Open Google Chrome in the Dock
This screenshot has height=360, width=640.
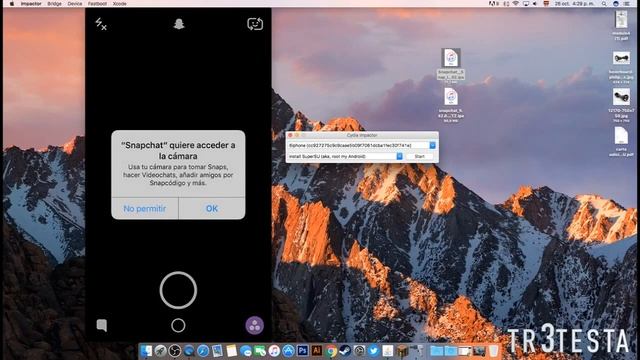click(x=331, y=351)
